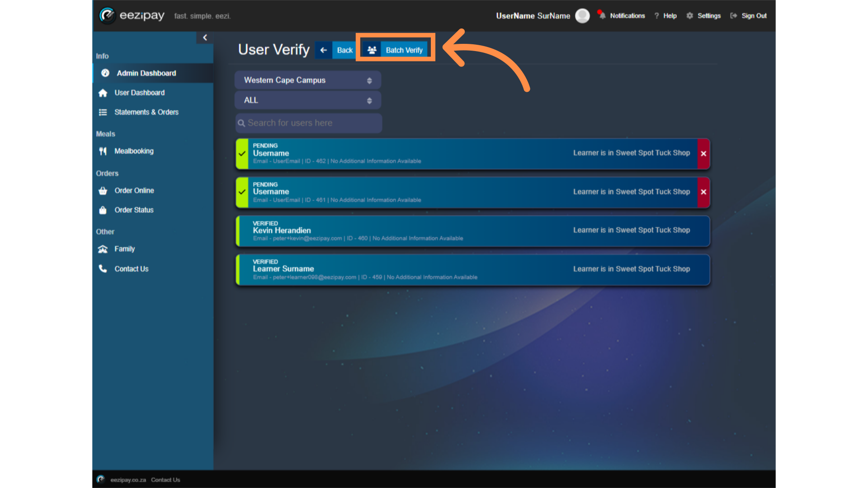Image resolution: width=868 pixels, height=488 pixels.
Task: Click the Back button label
Action: pos(344,50)
